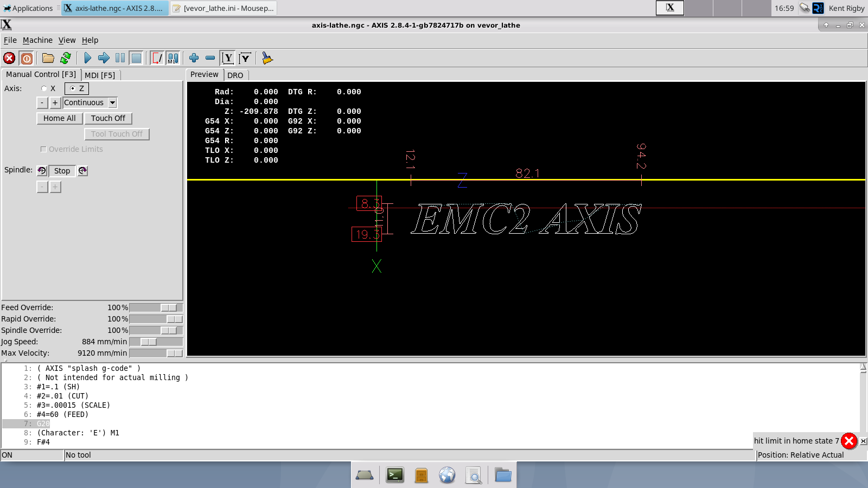Image resolution: width=868 pixels, height=488 pixels.
Task: Reload the current file
Action: [66, 58]
